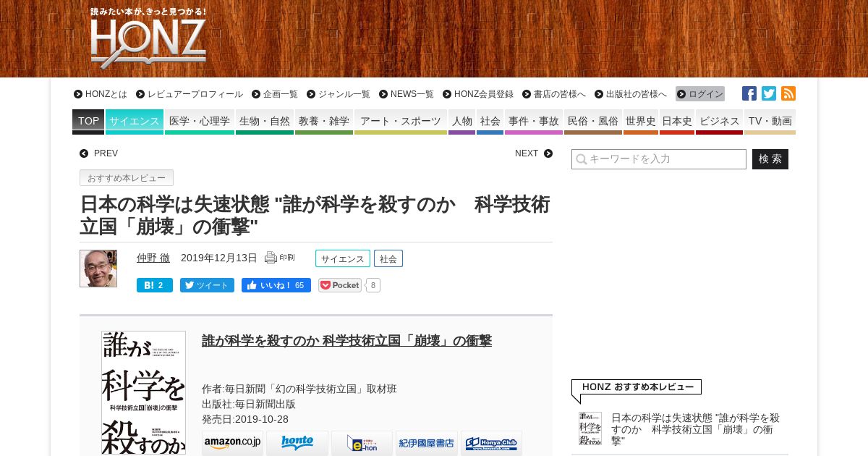Open the ビジネス category tab

click(x=719, y=122)
